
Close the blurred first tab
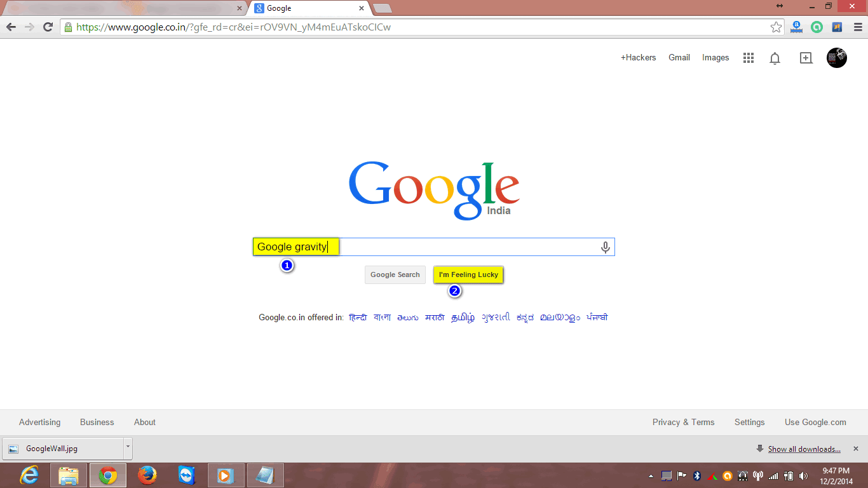240,8
